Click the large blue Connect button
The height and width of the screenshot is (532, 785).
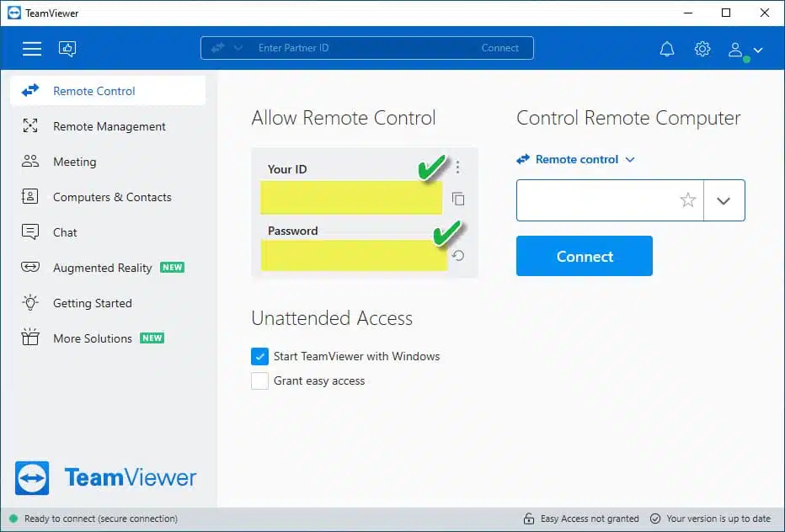click(585, 256)
